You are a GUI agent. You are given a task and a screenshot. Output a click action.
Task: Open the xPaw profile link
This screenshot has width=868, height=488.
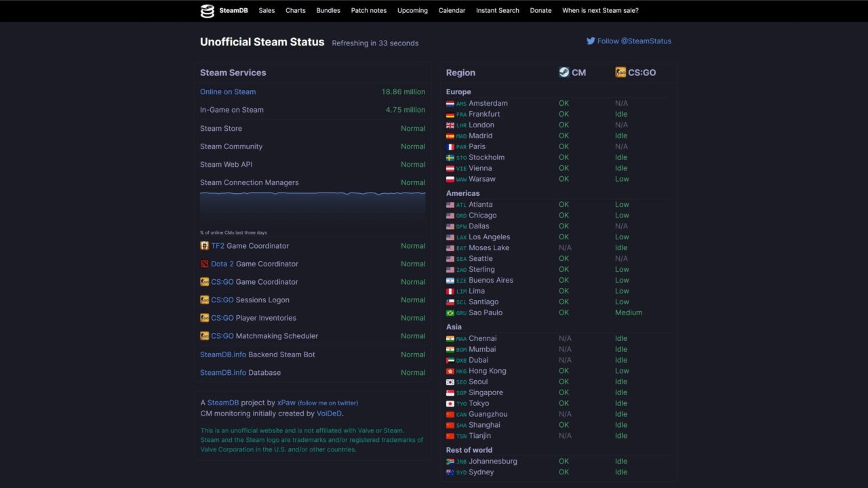pyautogui.click(x=286, y=403)
